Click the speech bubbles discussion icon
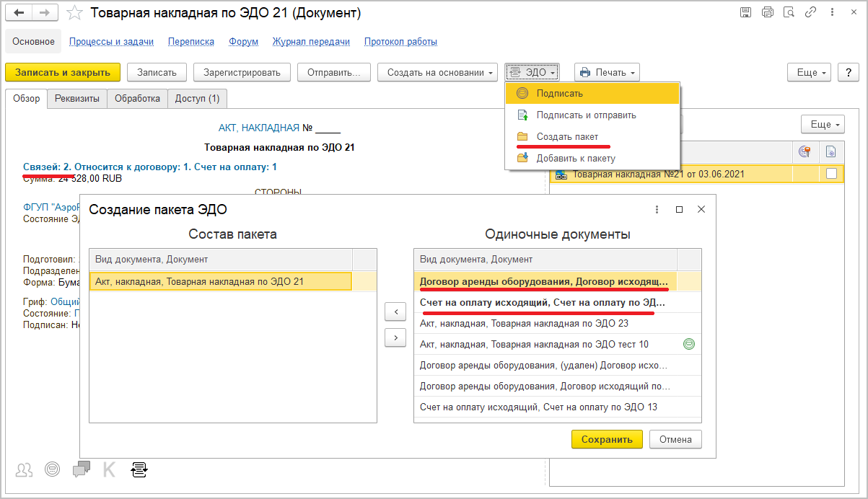Image resolution: width=868 pixels, height=499 pixels. pyautogui.click(x=82, y=469)
